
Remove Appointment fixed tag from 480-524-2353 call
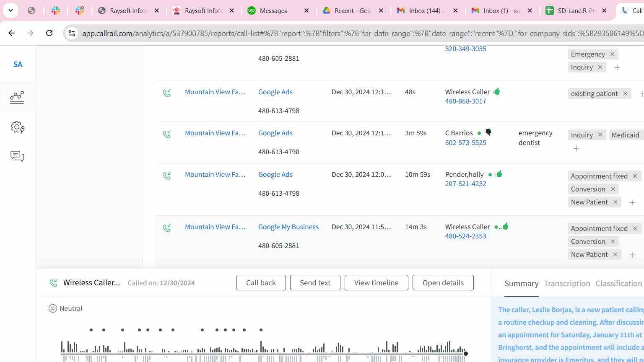coord(635,228)
